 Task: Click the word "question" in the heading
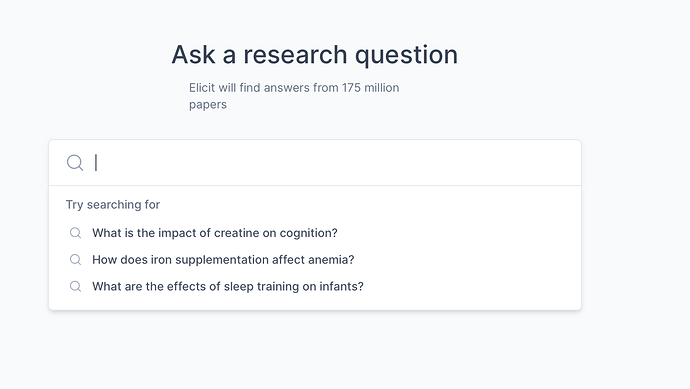406,56
